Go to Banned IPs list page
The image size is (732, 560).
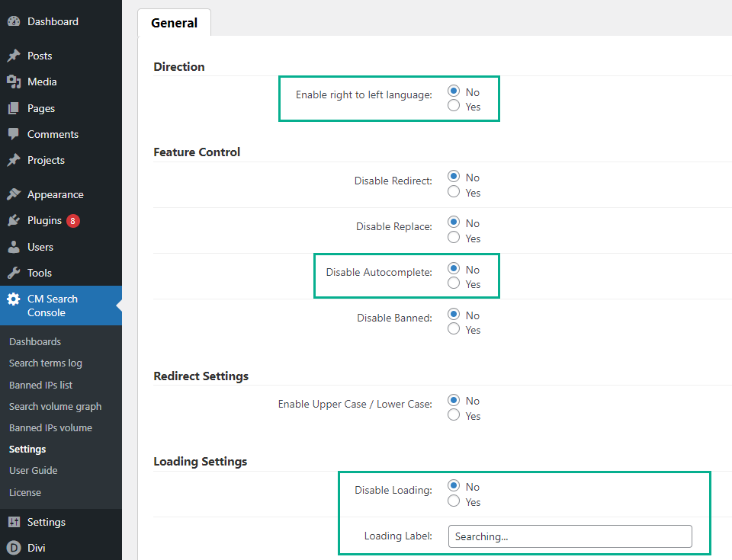coord(41,385)
